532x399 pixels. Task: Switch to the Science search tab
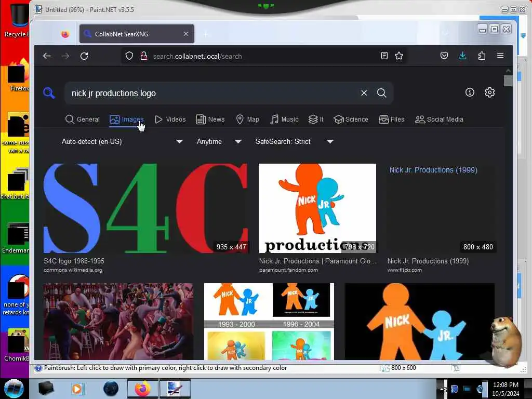(351, 119)
